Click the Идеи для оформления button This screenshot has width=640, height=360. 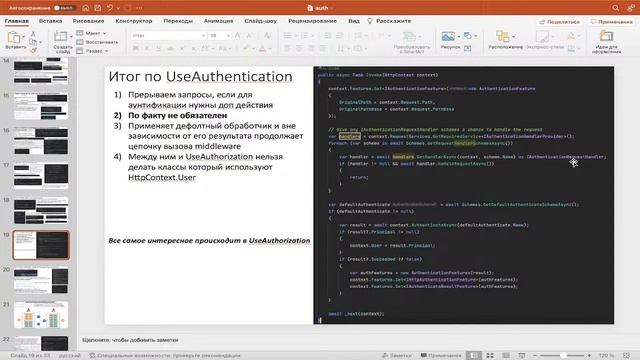click(607, 41)
